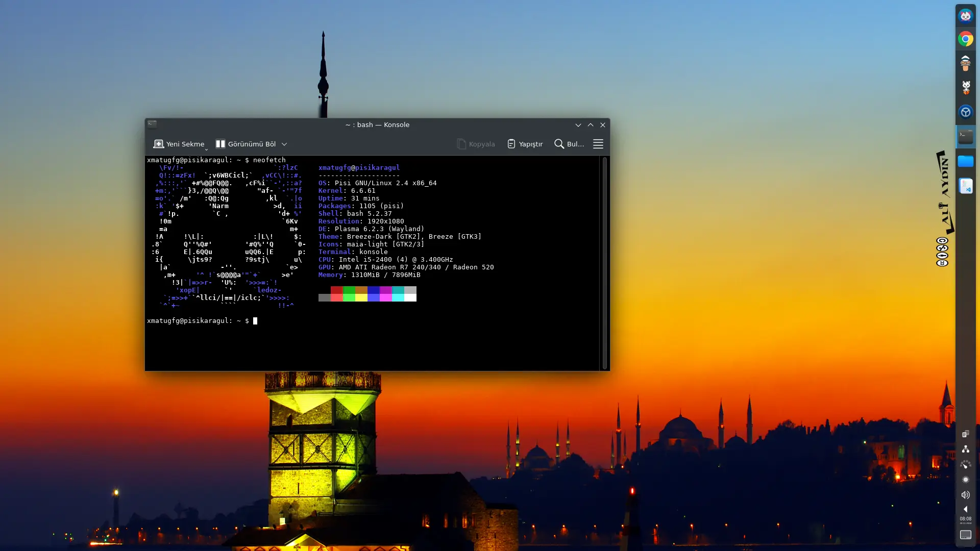
Task: Open the brightness tray icon
Action: pyautogui.click(x=965, y=480)
